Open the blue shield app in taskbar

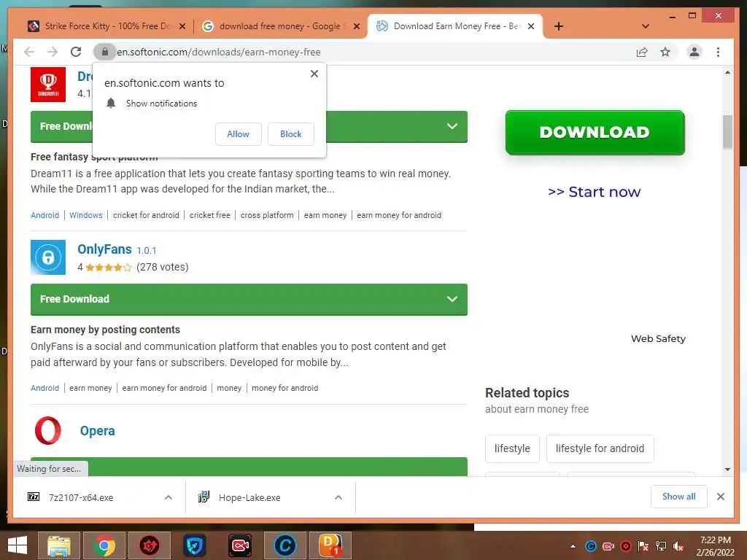pos(194,545)
